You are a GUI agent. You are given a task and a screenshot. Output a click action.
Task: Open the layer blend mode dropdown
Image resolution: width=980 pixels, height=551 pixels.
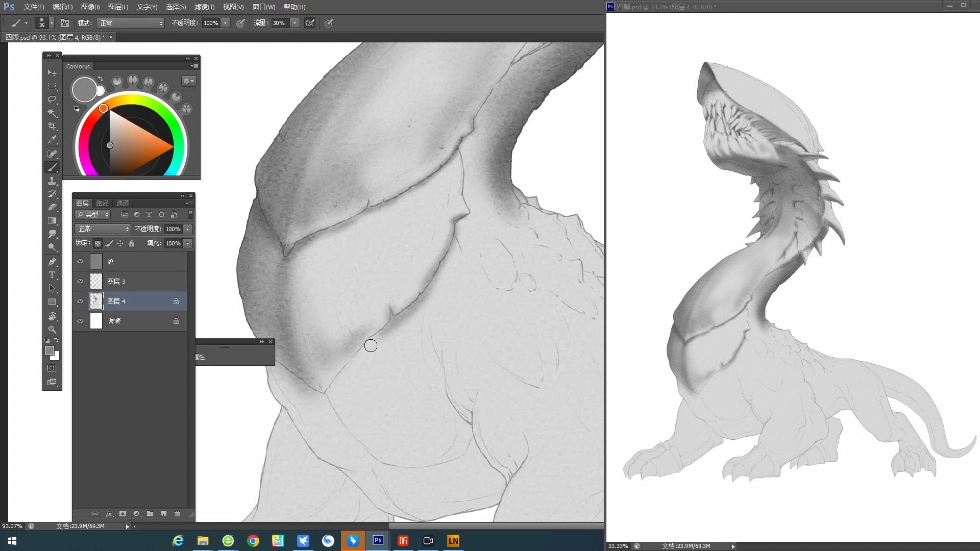103,229
